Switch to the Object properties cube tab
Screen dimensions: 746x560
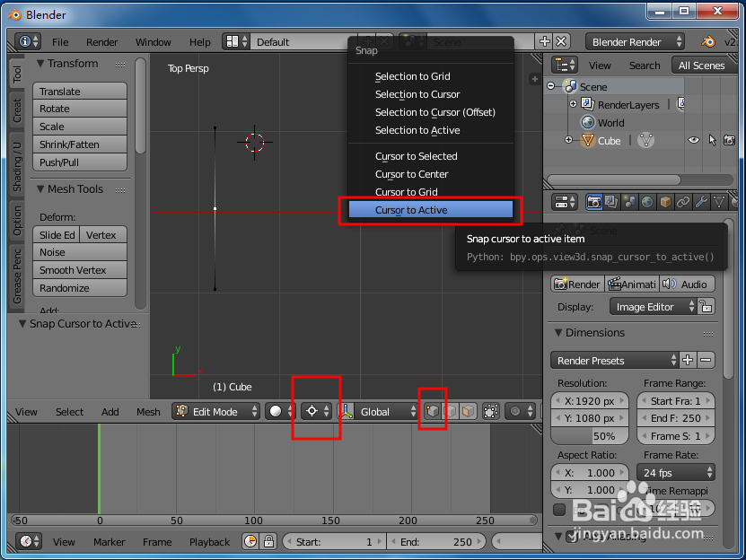(x=665, y=202)
